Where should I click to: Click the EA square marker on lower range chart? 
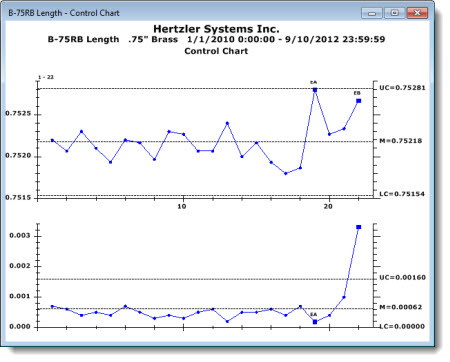(x=315, y=322)
